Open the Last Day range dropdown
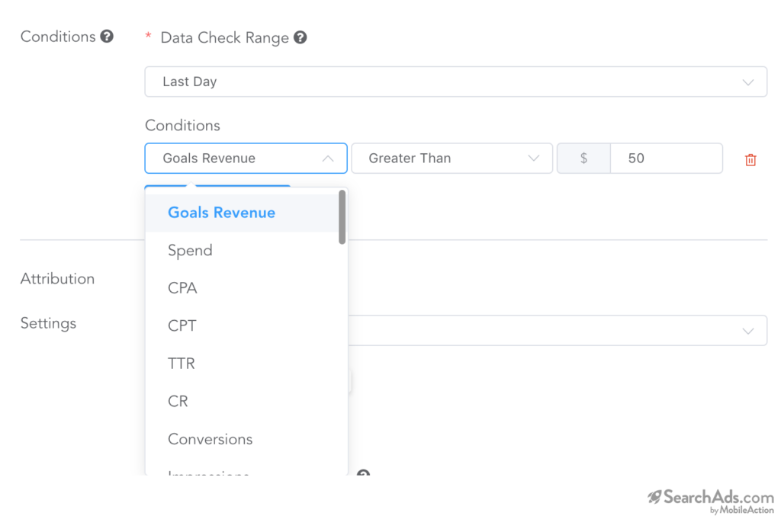The height and width of the screenshot is (532, 781). click(455, 82)
